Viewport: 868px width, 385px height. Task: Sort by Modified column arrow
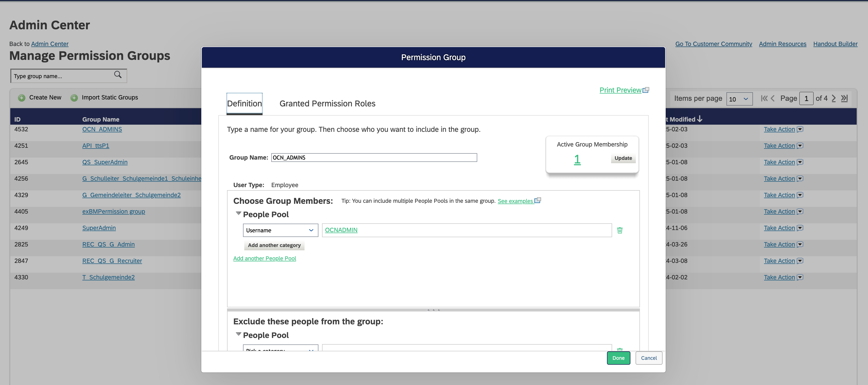699,119
